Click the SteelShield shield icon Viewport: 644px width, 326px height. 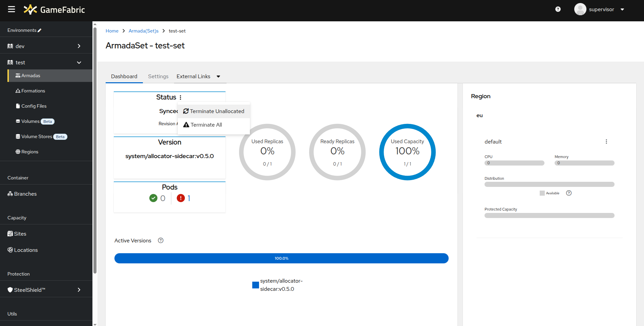point(10,290)
